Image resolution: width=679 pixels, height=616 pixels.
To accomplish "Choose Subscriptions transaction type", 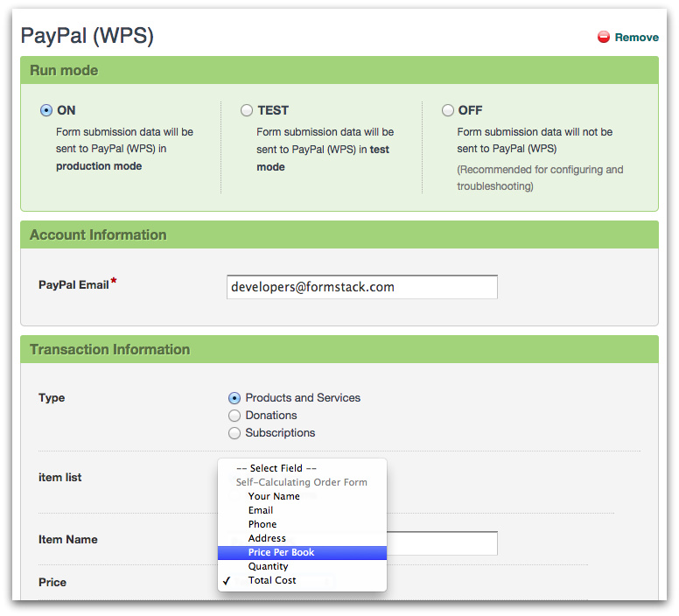I will coord(234,433).
